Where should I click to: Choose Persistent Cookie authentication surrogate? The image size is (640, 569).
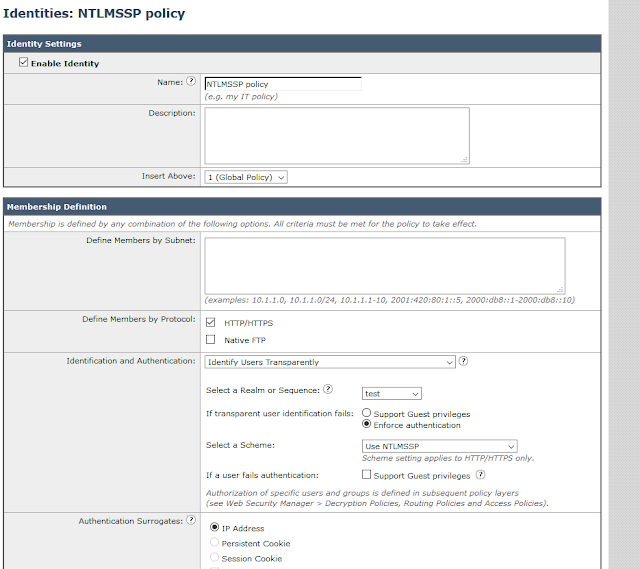pyautogui.click(x=214, y=542)
